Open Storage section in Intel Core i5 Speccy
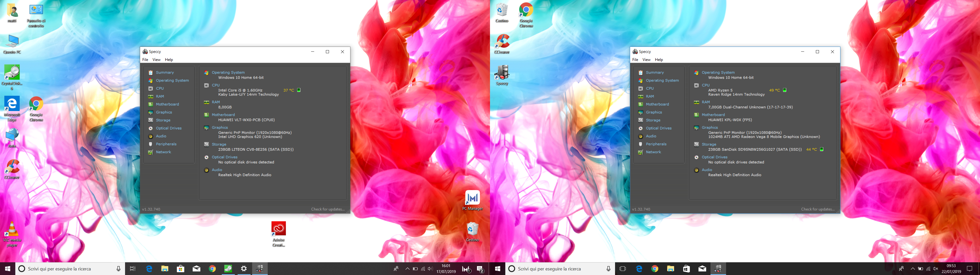980x275 pixels. (163, 120)
